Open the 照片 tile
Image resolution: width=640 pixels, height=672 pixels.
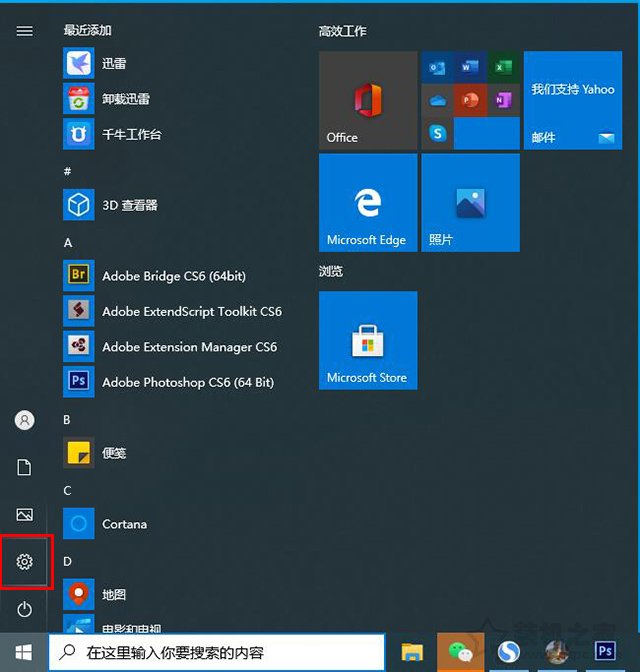click(470, 202)
